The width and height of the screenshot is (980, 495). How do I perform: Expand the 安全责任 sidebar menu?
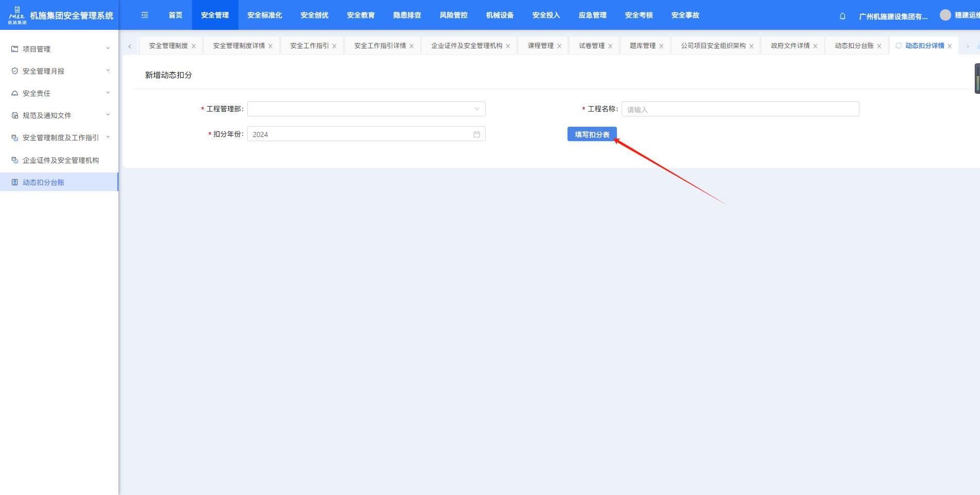pos(59,93)
